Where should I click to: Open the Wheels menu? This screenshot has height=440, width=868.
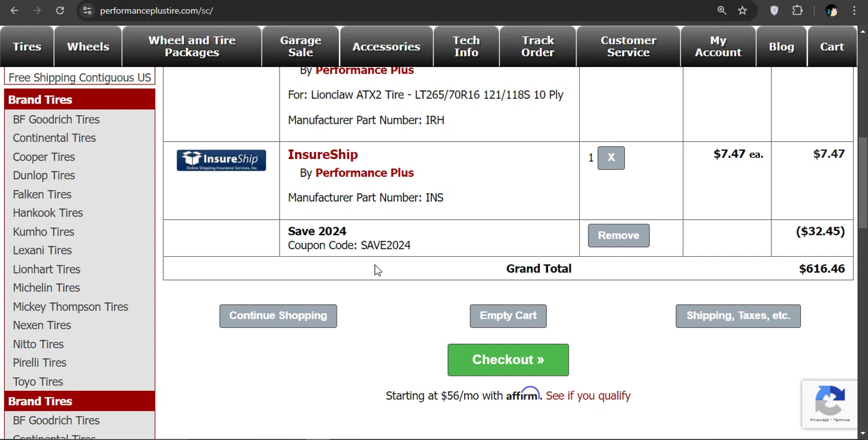pos(88,46)
